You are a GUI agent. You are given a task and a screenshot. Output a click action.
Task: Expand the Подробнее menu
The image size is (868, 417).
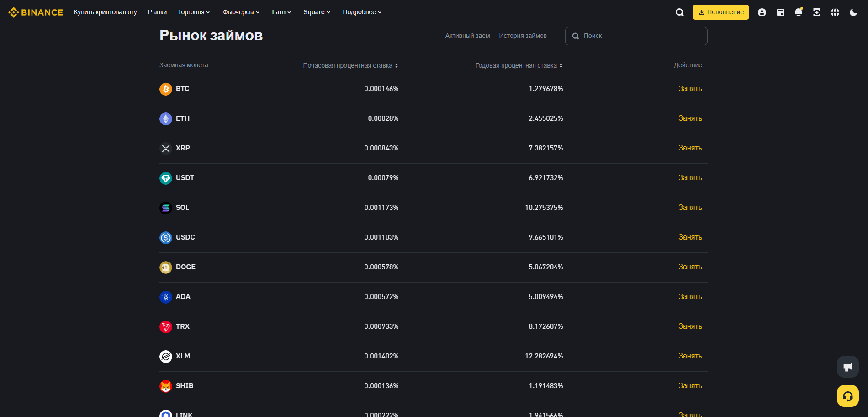362,12
